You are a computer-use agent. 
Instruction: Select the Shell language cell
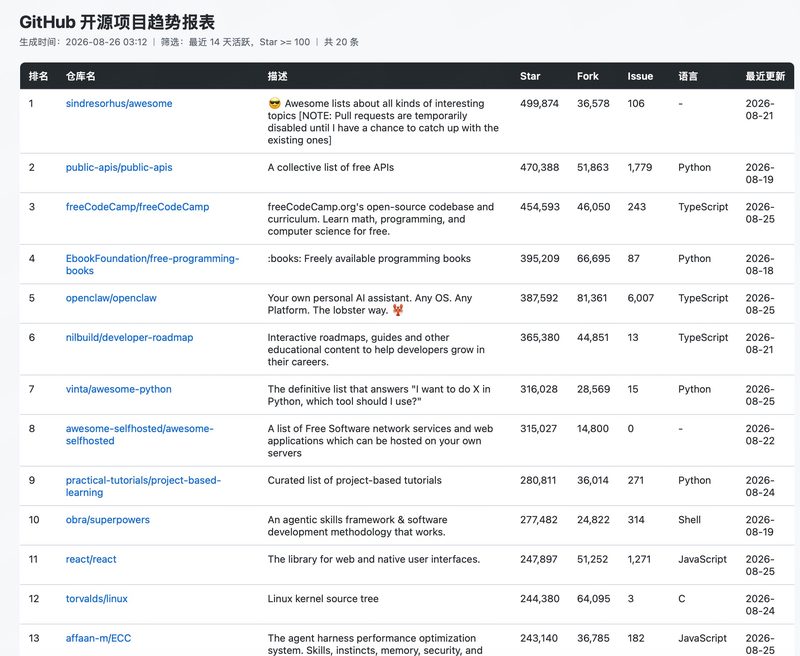(690, 520)
